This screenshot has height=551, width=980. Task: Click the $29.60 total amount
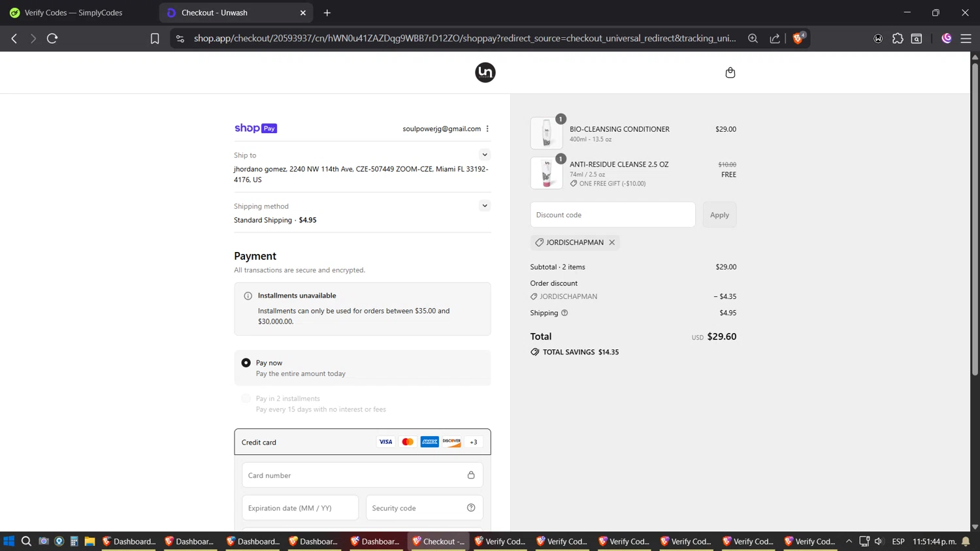[722, 337]
